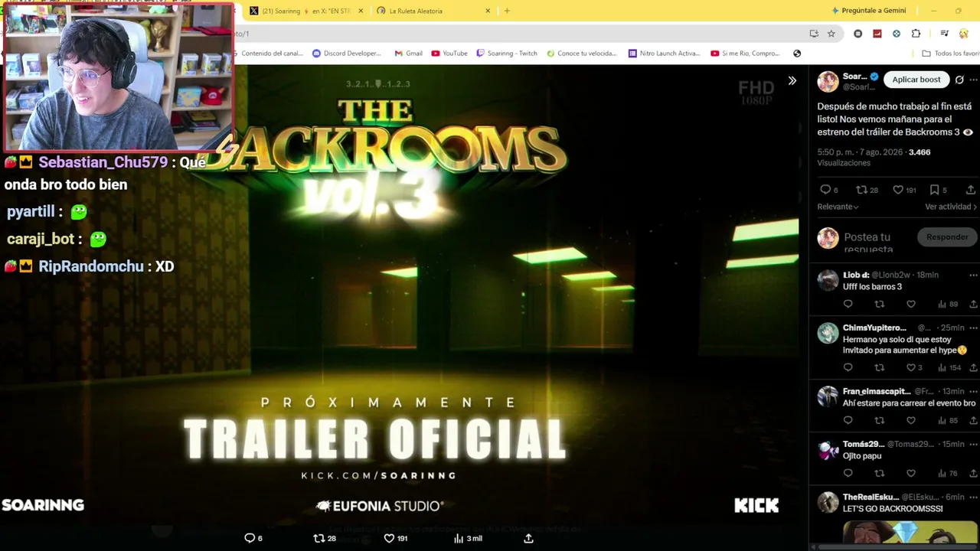
Task: Open ChimsYupitero's profile avatar
Action: 828,333
